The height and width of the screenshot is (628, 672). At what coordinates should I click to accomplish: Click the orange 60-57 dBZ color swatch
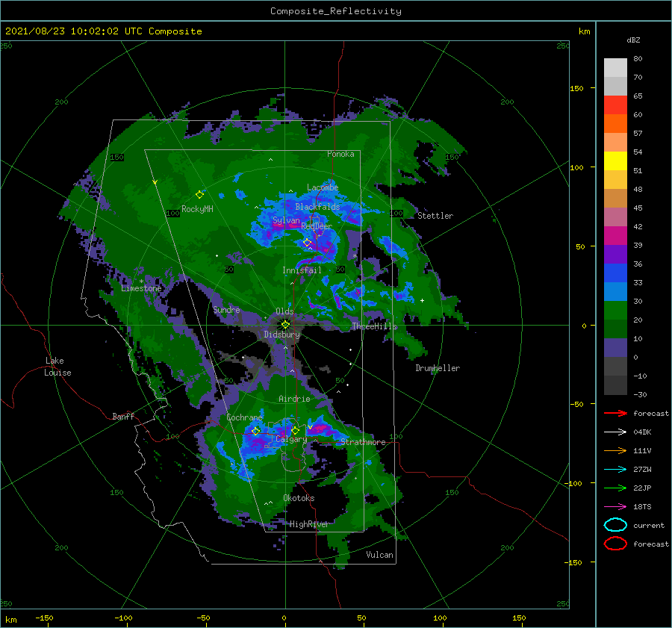[615, 123]
